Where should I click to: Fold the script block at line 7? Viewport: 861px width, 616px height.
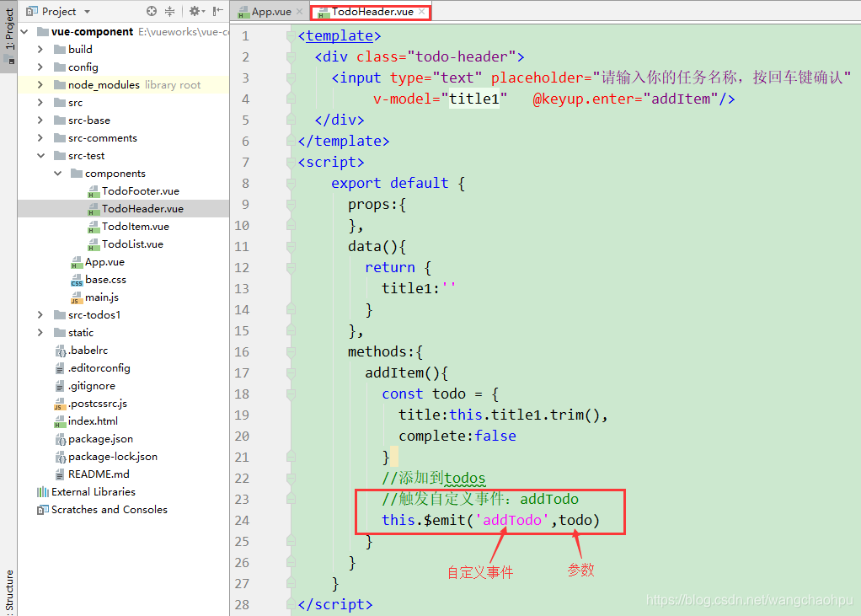291,163
